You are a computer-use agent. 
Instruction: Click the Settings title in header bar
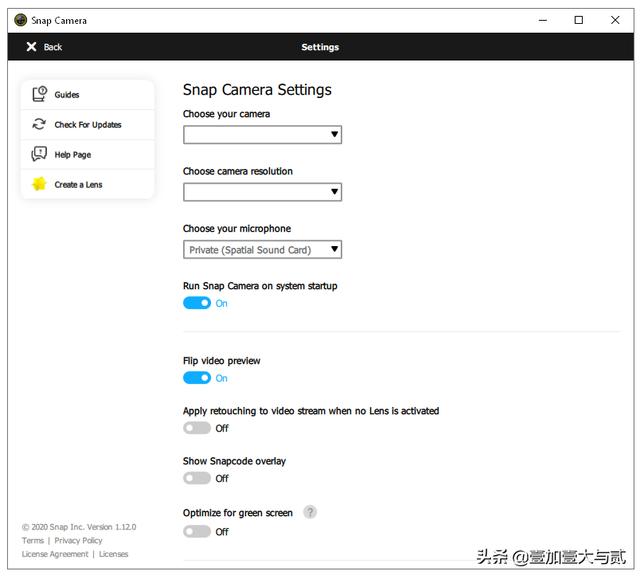(x=320, y=47)
